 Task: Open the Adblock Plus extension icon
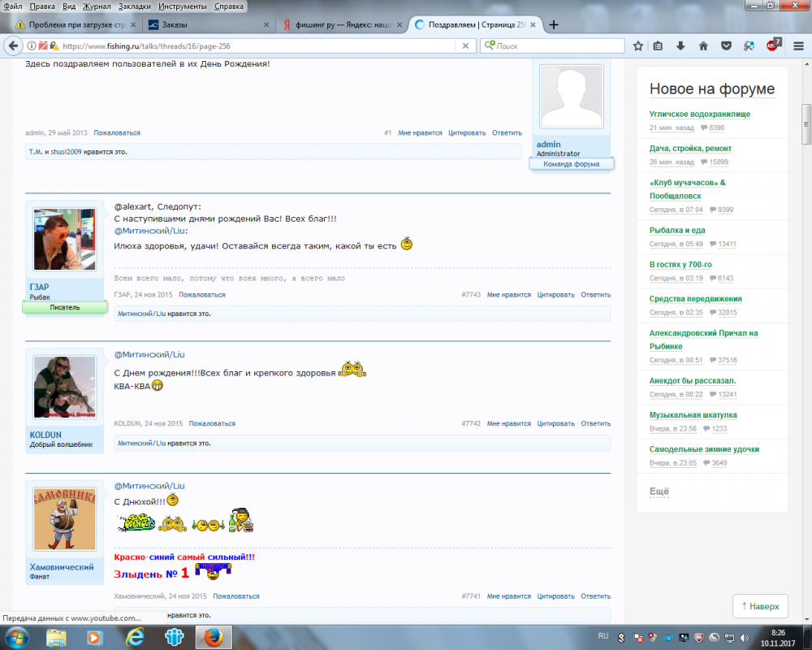pos(772,45)
